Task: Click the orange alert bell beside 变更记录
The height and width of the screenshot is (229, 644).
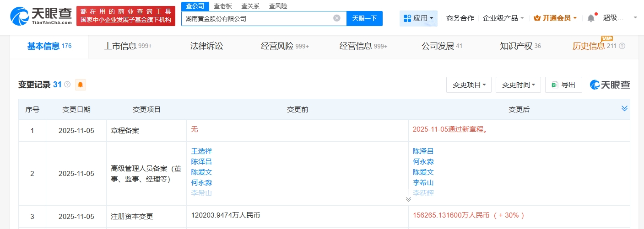Action: 81,85
